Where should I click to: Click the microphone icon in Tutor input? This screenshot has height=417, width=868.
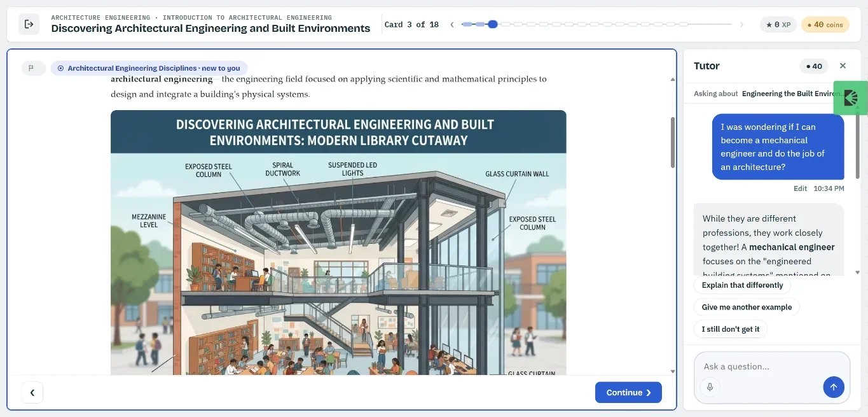pyautogui.click(x=710, y=387)
